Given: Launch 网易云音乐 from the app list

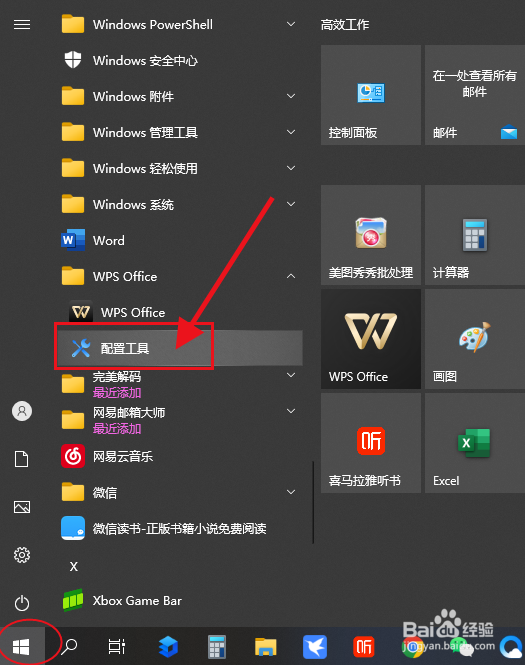Looking at the screenshot, I should 181,456.
